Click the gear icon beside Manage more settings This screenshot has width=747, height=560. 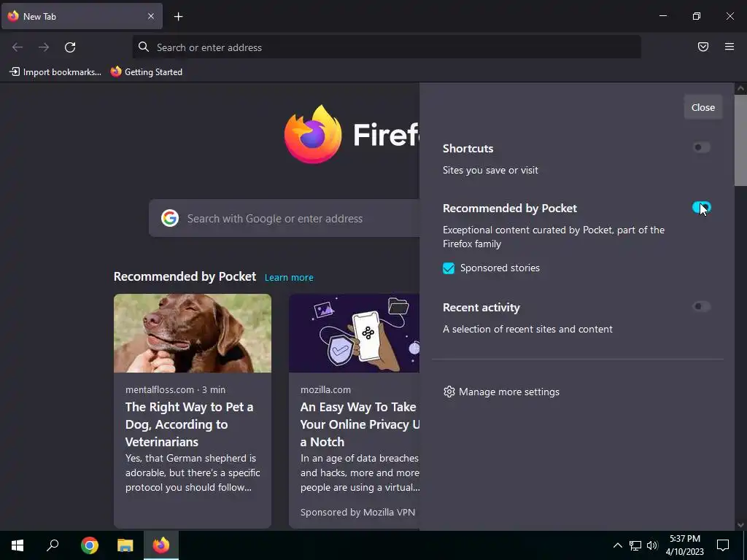tap(449, 392)
